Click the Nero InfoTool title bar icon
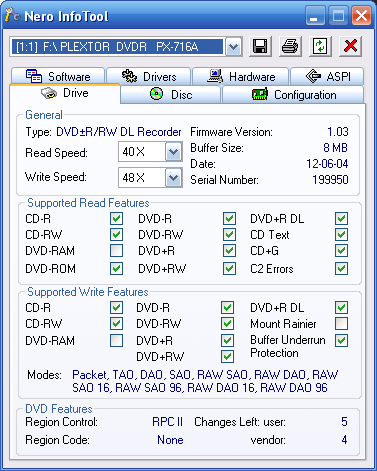 coord(12,15)
